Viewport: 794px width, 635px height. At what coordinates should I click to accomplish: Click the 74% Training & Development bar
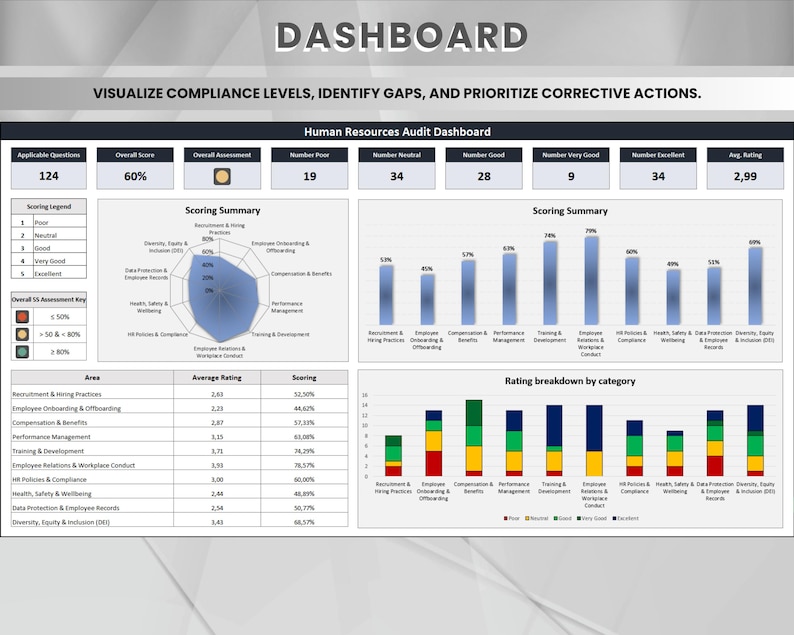click(x=550, y=283)
